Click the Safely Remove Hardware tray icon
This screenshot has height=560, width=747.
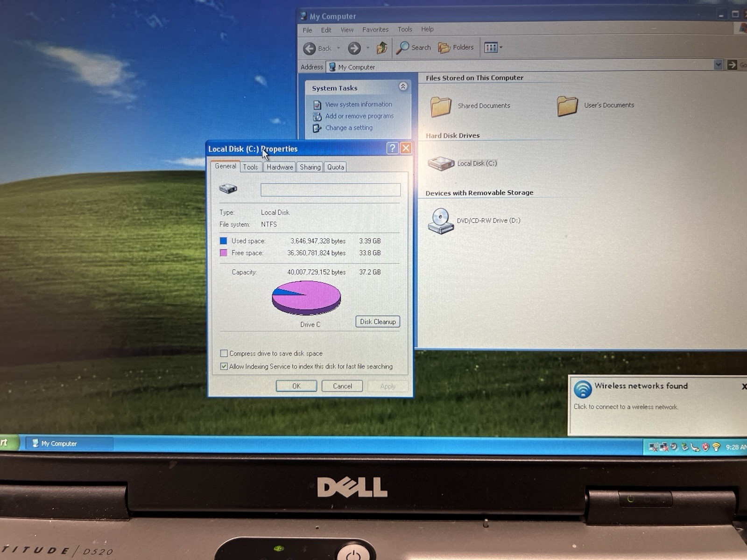pyautogui.click(x=684, y=447)
